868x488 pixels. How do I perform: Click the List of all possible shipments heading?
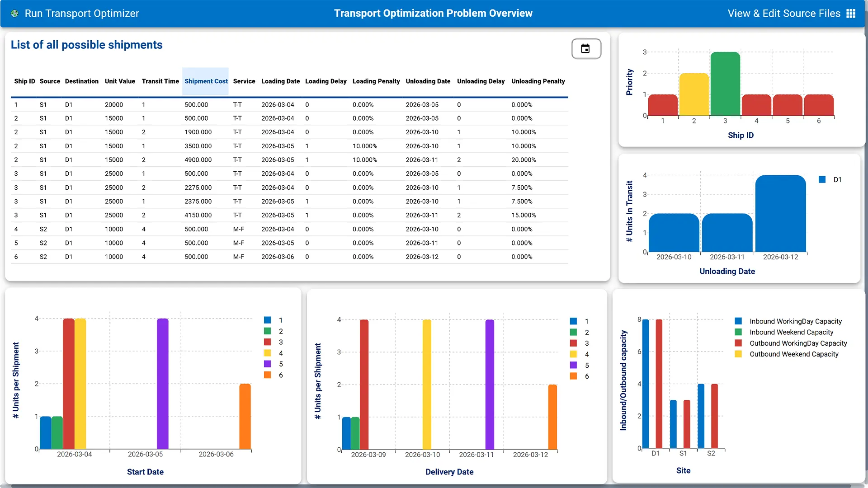[86, 45]
